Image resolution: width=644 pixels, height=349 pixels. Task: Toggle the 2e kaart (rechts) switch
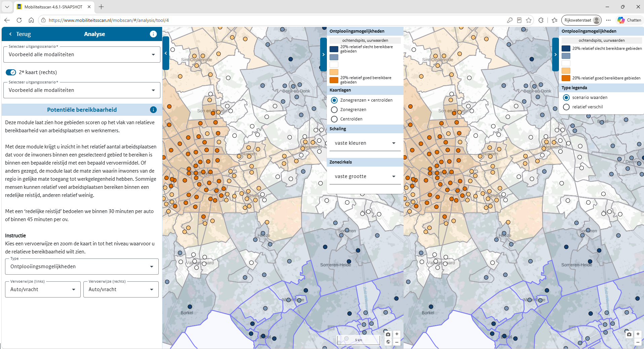11,72
